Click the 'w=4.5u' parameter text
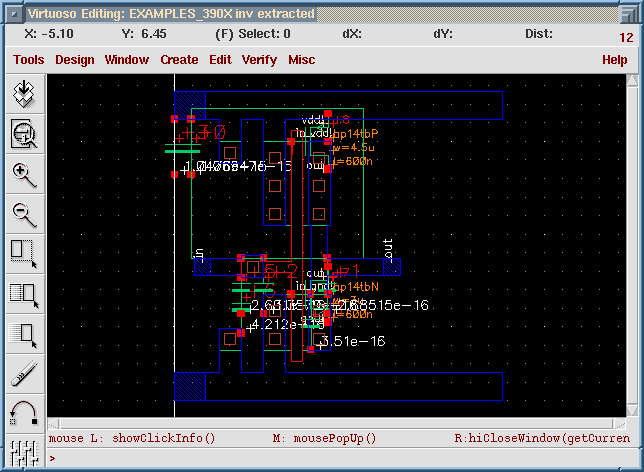 pyautogui.click(x=354, y=147)
